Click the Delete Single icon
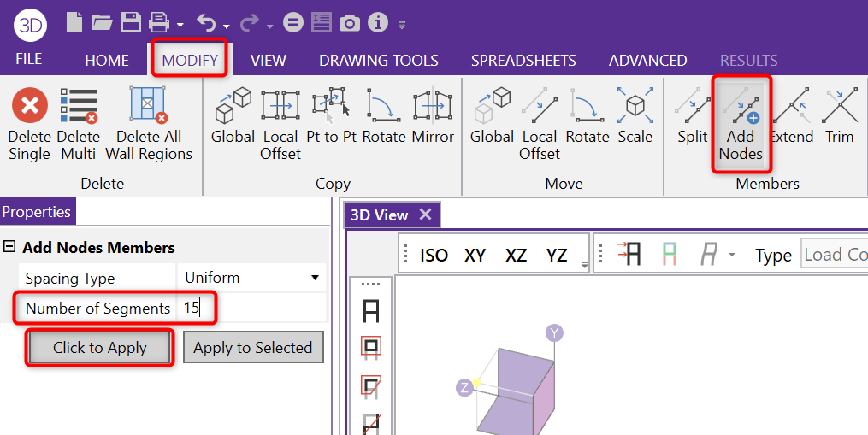Screen dimensions: 868x435 click(29, 106)
